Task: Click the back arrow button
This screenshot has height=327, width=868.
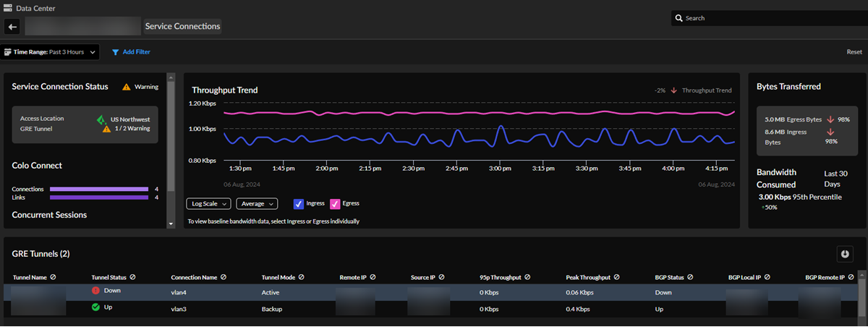Action: (12, 27)
